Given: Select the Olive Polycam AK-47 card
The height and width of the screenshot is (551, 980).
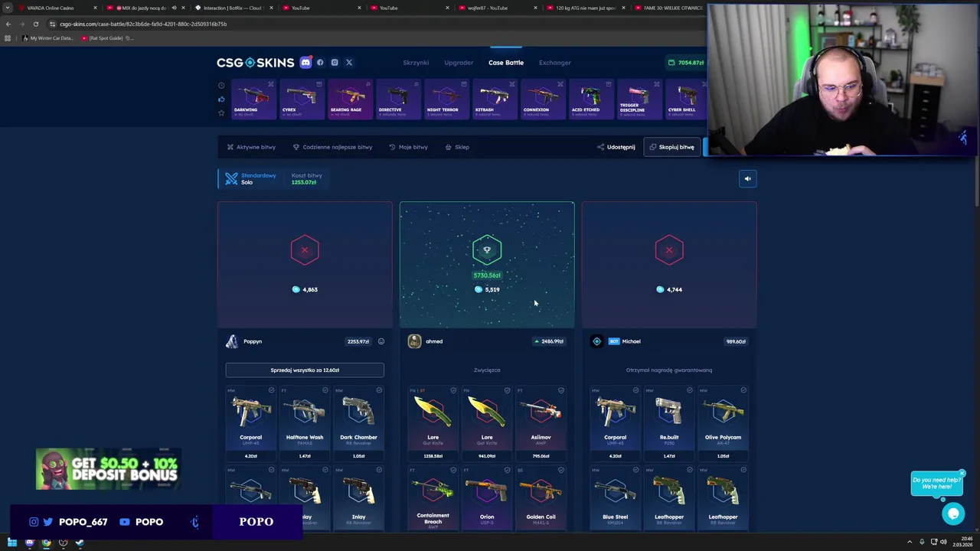Looking at the screenshot, I should click(723, 424).
